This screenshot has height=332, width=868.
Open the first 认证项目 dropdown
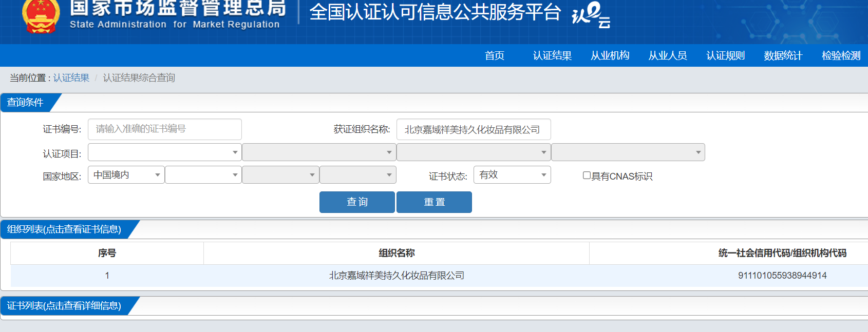click(165, 152)
